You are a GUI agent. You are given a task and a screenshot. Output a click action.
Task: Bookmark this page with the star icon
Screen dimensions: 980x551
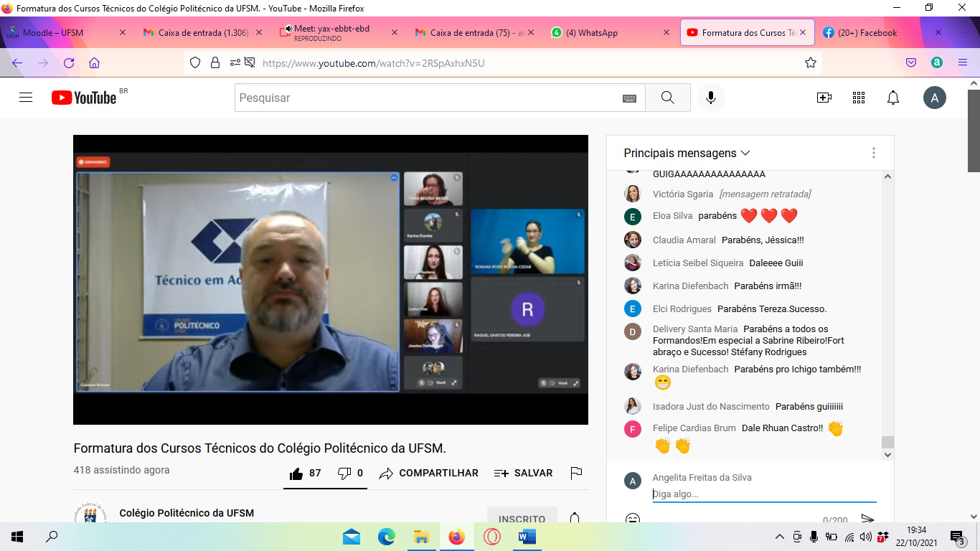[x=811, y=63]
